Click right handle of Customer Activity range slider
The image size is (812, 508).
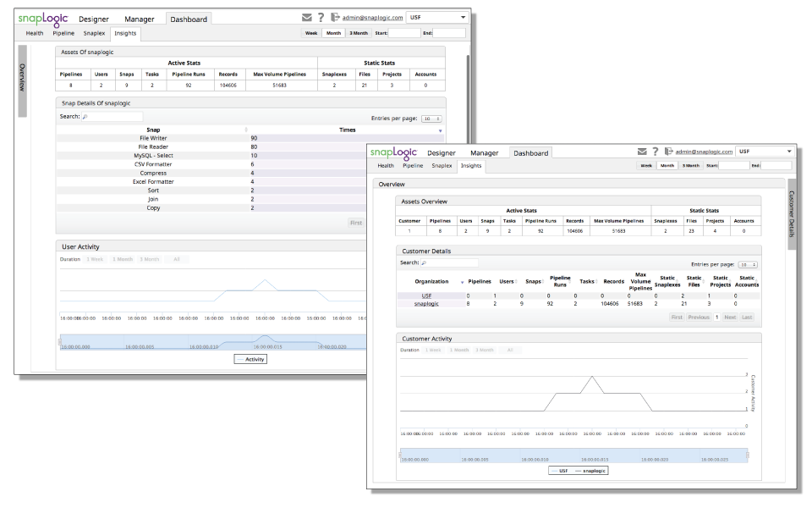click(747, 456)
